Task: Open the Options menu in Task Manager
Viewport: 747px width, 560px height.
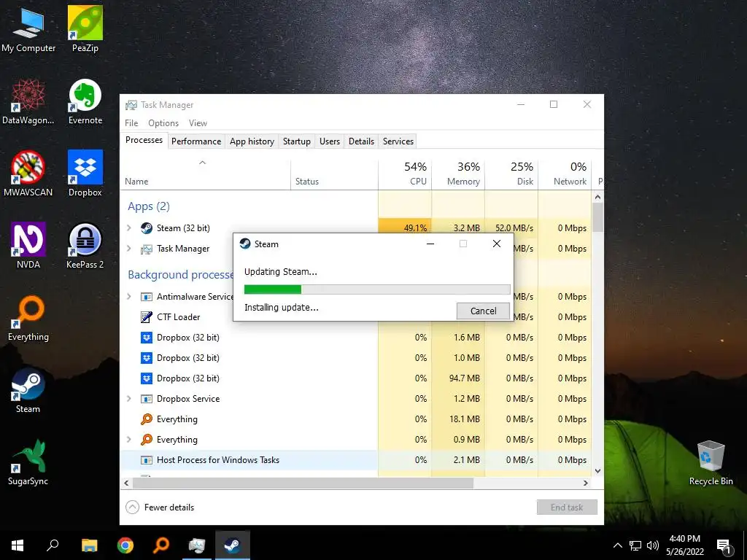Action: coord(163,122)
